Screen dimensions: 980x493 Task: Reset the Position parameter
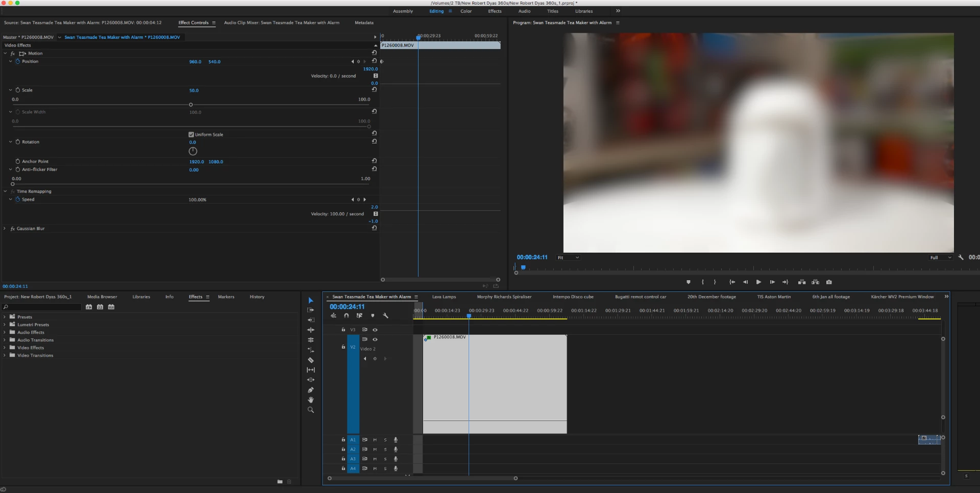click(x=374, y=61)
